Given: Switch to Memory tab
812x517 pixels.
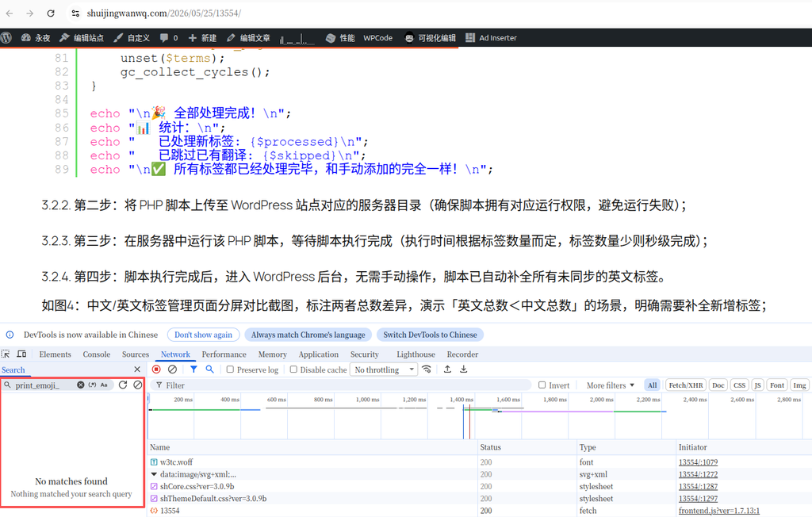Looking at the screenshot, I should tap(273, 354).
